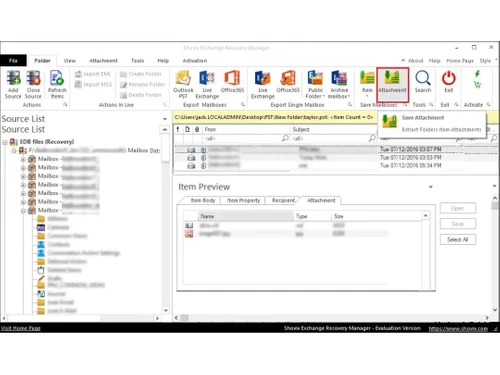
Task: Click the Activate cart icon
Action: click(x=477, y=85)
